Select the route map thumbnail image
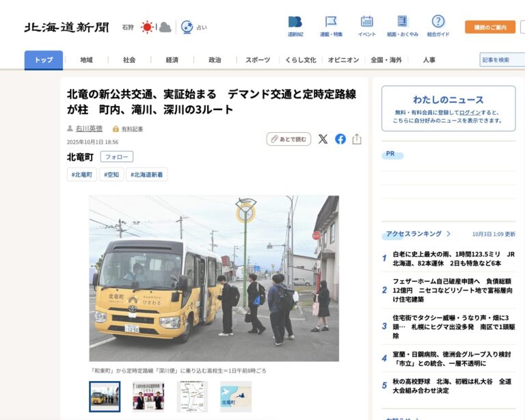Image resolution: width=525 pixels, height=420 pixels. click(x=192, y=396)
